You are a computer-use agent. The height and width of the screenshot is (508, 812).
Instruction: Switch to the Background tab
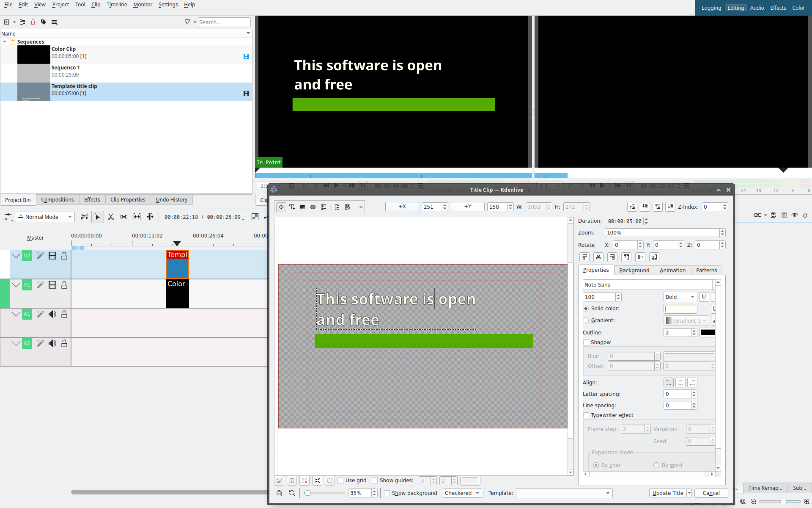tap(634, 270)
